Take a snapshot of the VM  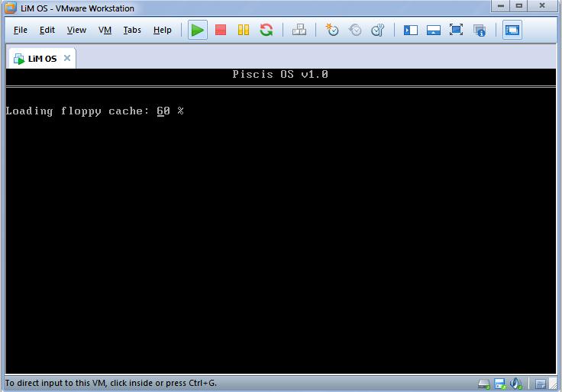pyautogui.click(x=332, y=30)
